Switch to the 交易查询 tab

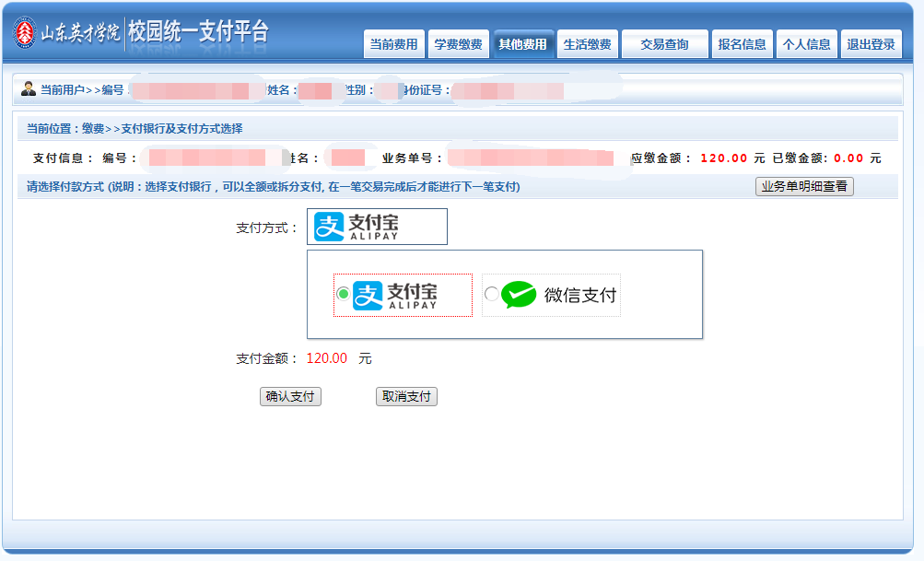tap(664, 44)
